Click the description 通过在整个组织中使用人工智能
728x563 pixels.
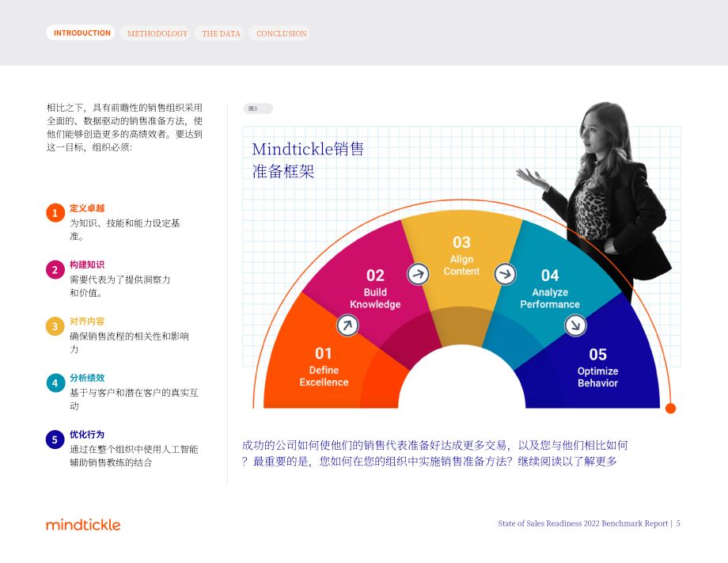click(x=134, y=455)
